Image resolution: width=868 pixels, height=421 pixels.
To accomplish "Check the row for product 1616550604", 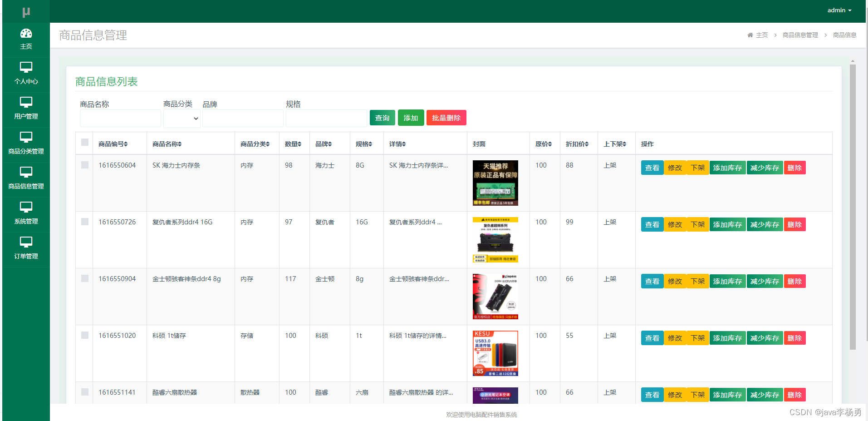I will (x=84, y=165).
